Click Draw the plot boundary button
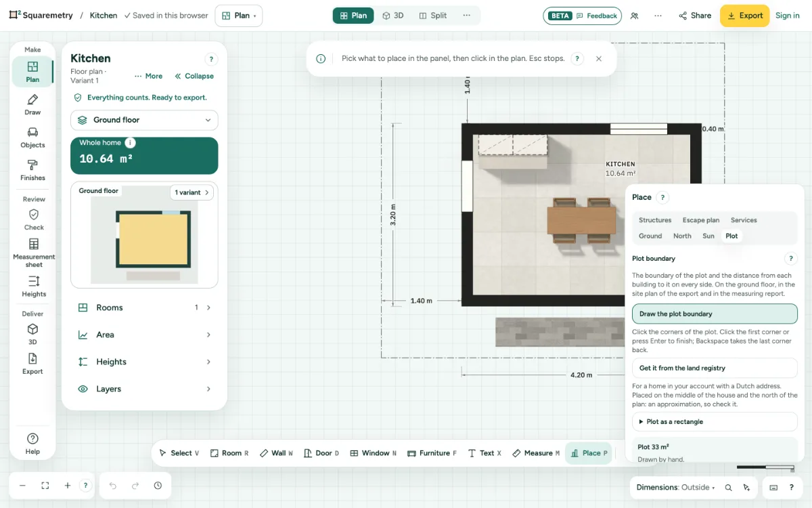 coord(715,314)
